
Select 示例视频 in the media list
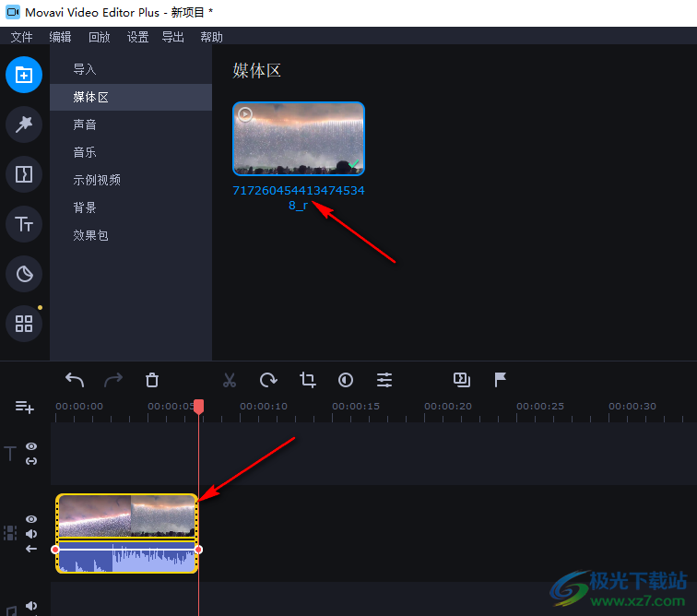(x=97, y=180)
